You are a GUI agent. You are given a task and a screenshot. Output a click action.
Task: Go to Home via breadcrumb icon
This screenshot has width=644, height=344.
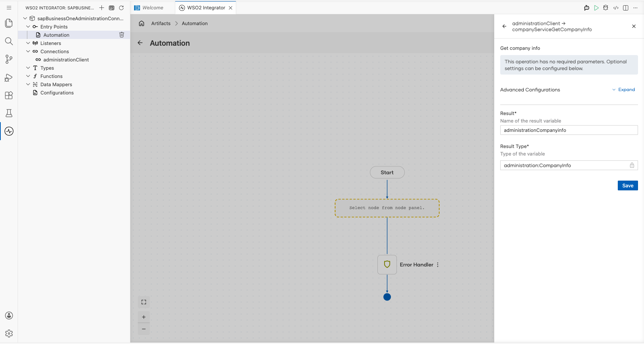tap(142, 23)
